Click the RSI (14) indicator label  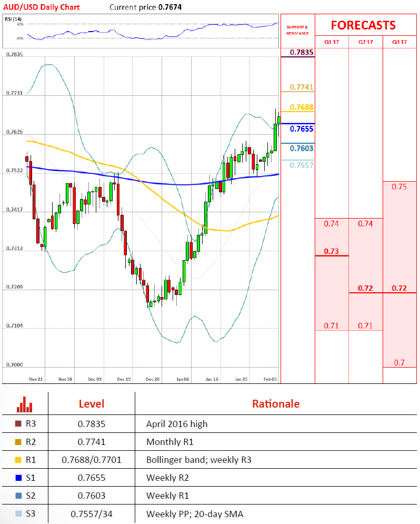(x=13, y=19)
